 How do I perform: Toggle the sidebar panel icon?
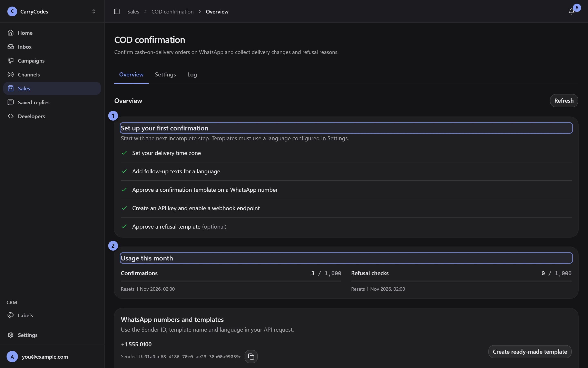117,11
